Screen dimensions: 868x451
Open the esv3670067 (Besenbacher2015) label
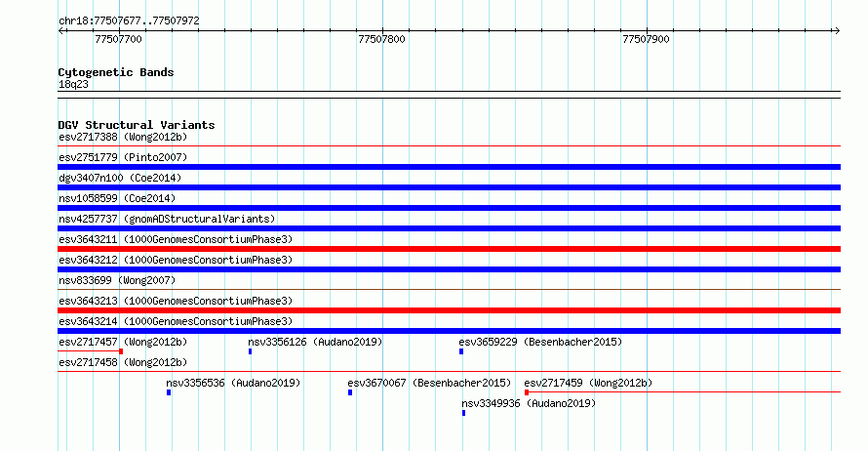tap(429, 383)
